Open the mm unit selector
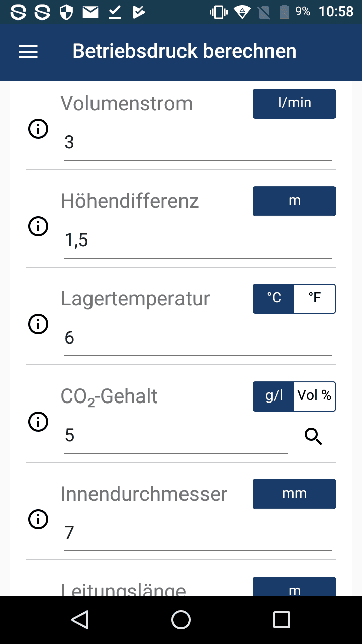 pos(294,494)
